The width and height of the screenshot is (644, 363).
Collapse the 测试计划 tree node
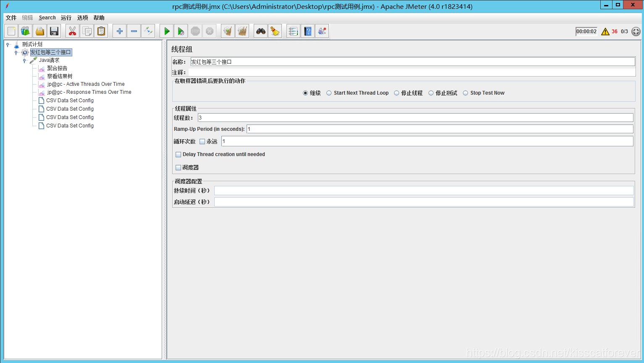(x=8, y=44)
